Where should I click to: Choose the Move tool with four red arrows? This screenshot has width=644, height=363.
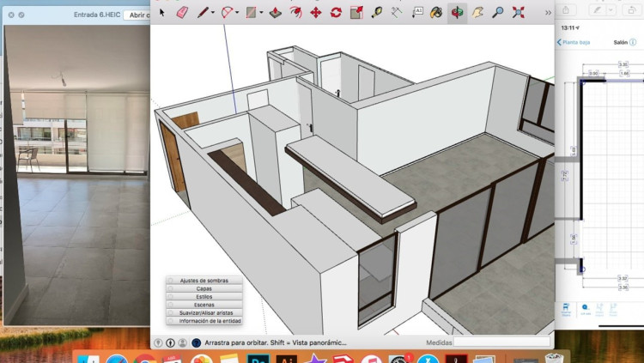[x=315, y=13]
